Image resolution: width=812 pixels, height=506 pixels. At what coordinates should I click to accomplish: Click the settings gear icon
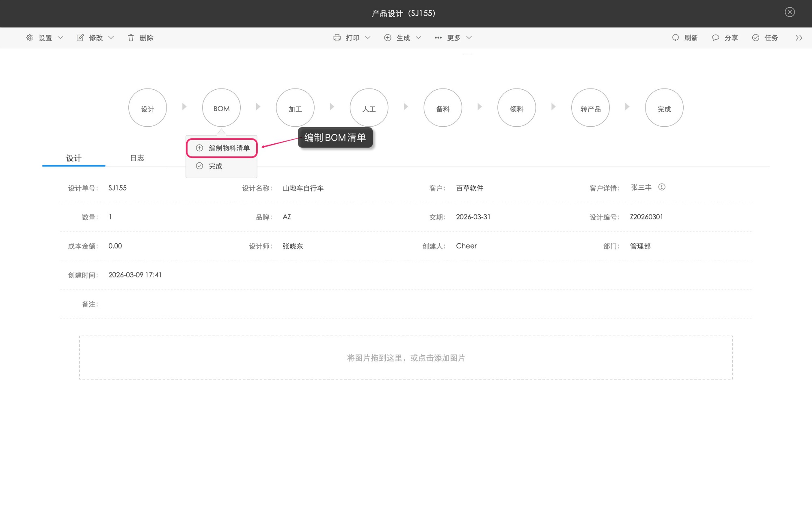(30, 38)
